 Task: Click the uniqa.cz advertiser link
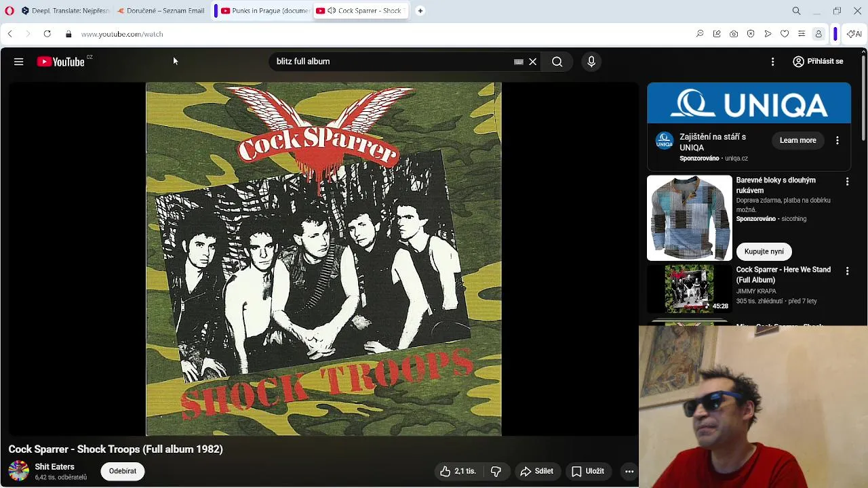point(736,159)
